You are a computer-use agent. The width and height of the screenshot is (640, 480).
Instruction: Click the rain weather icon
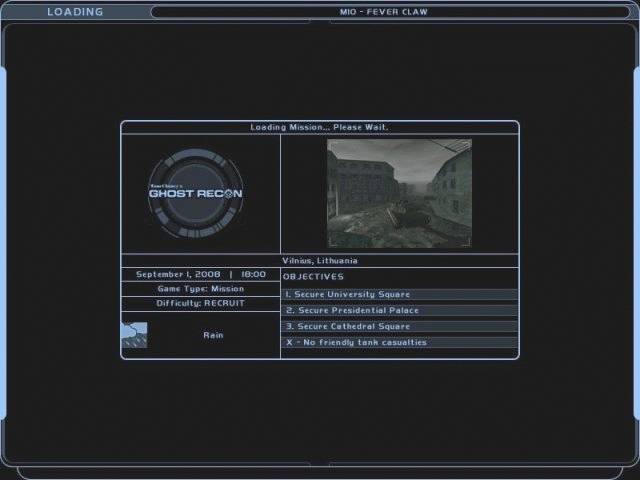coord(134,335)
